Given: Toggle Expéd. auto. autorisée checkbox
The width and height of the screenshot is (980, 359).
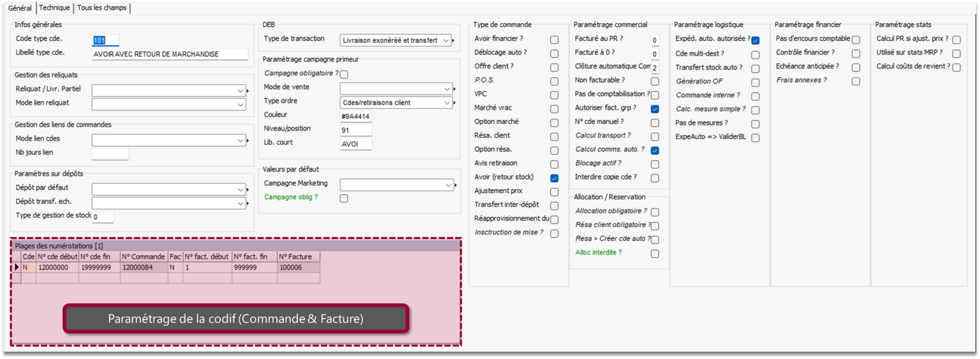Looking at the screenshot, I should [756, 40].
